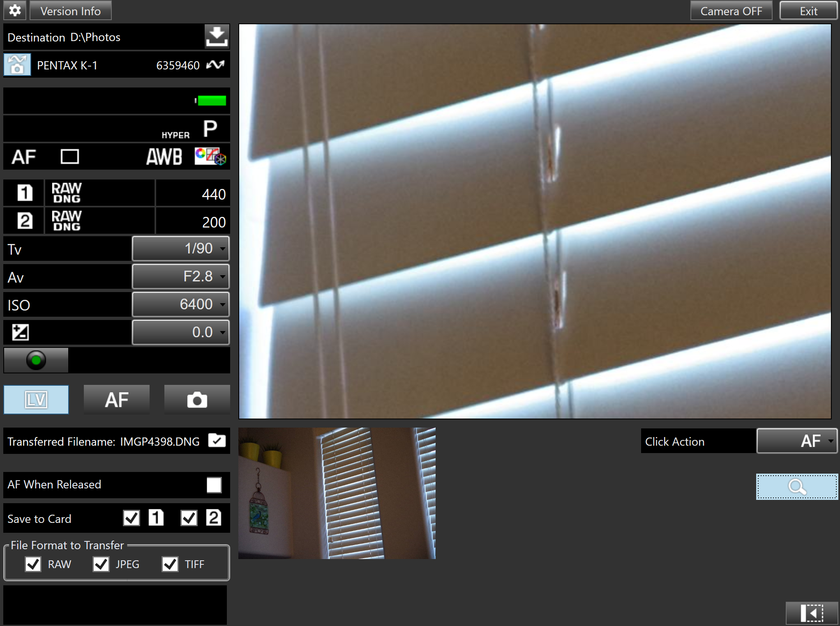Click the RAW DNG format for card 1
This screenshot has width=840, height=626.
tap(67, 193)
